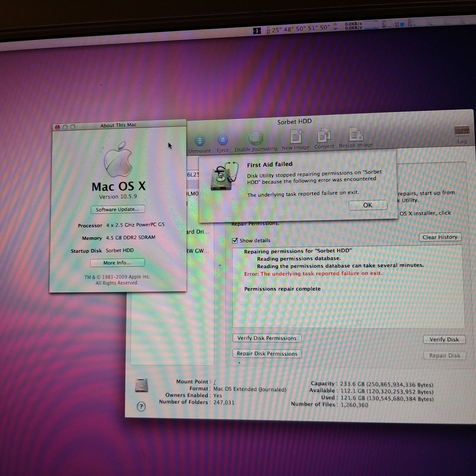The image size is (476, 476).
Task: Click the Eject toolbar icon
Action: pyautogui.click(x=223, y=140)
